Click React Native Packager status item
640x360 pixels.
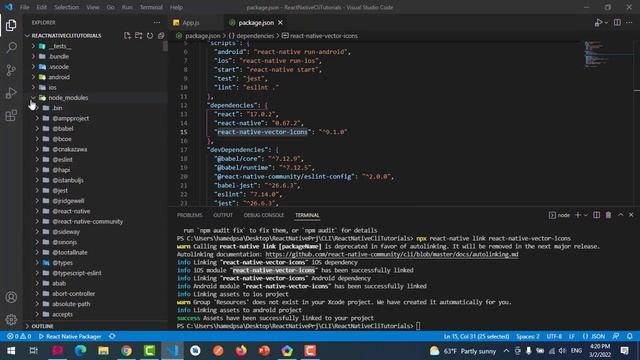tap(70, 336)
